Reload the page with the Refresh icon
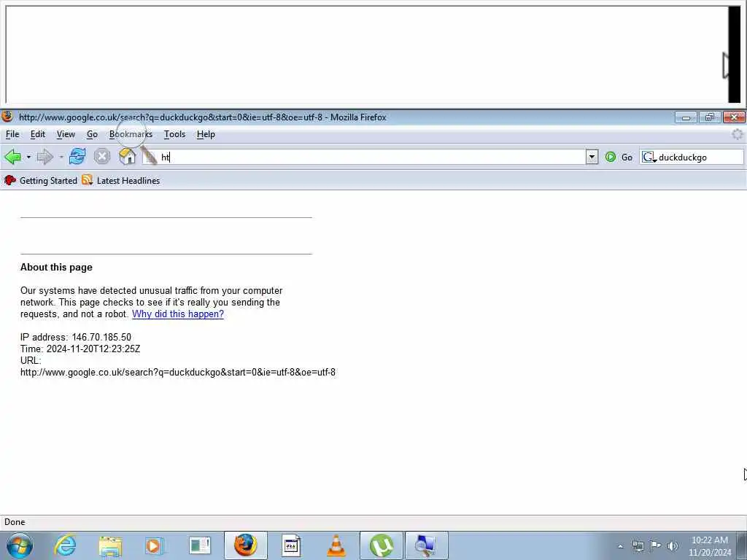 click(77, 156)
